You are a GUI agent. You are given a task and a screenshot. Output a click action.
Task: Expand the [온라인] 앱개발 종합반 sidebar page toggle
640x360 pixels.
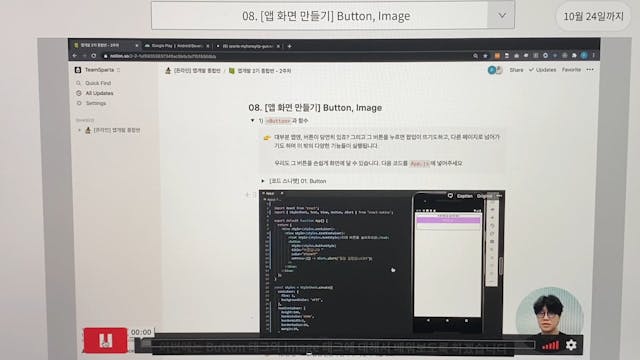tap(79, 130)
